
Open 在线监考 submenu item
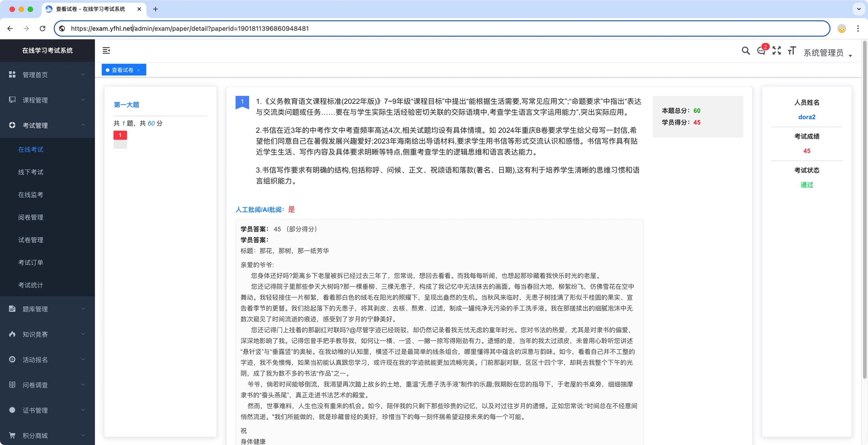47,195
